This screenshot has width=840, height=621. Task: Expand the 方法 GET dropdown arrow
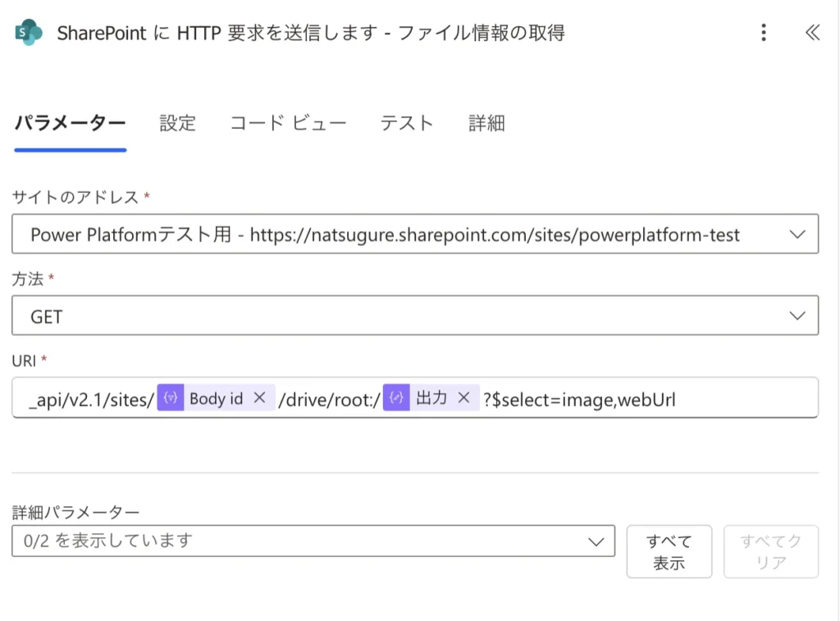pyautogui.click(x=797, y=316)
